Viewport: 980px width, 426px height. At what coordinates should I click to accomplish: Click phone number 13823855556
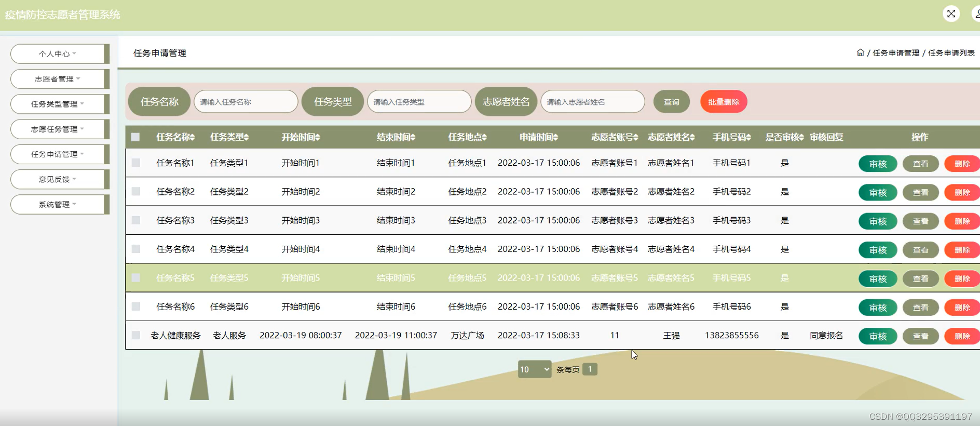click(x=732, y=335)
